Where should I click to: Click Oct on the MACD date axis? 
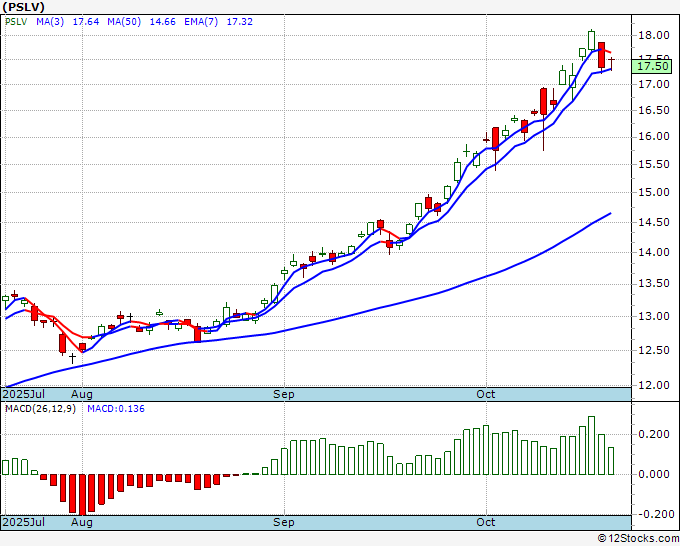tap(486, 522)
